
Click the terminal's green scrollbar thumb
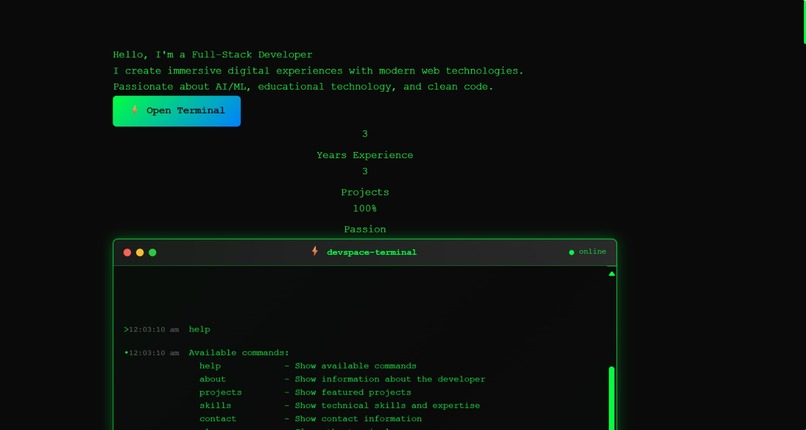[612, 398]
